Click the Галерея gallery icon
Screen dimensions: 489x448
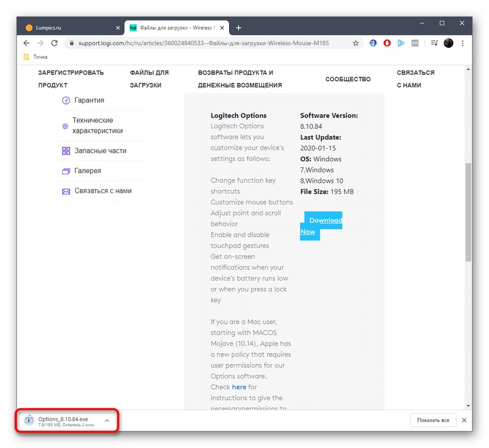(66, 171)
